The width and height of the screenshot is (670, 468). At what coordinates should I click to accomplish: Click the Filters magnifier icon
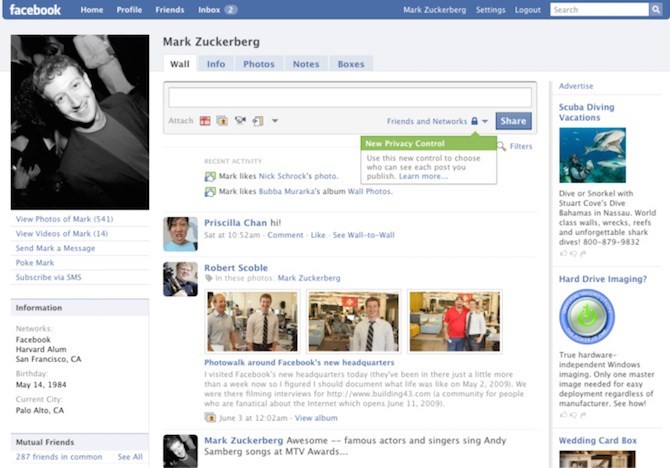coord(502,146)
